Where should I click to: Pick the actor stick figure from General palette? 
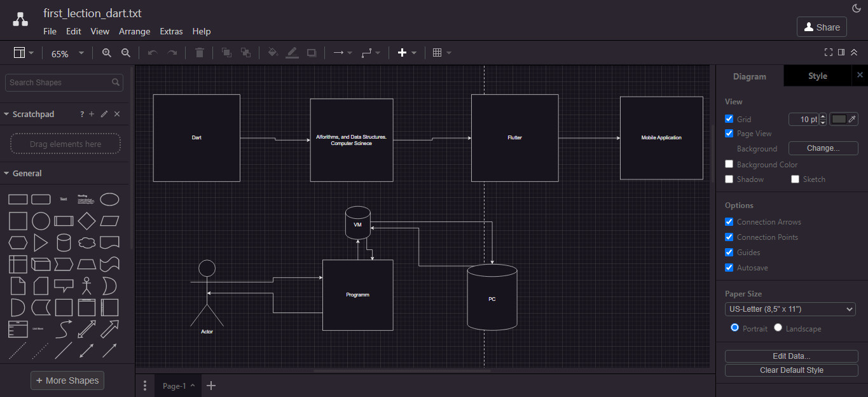click(86, 286)
